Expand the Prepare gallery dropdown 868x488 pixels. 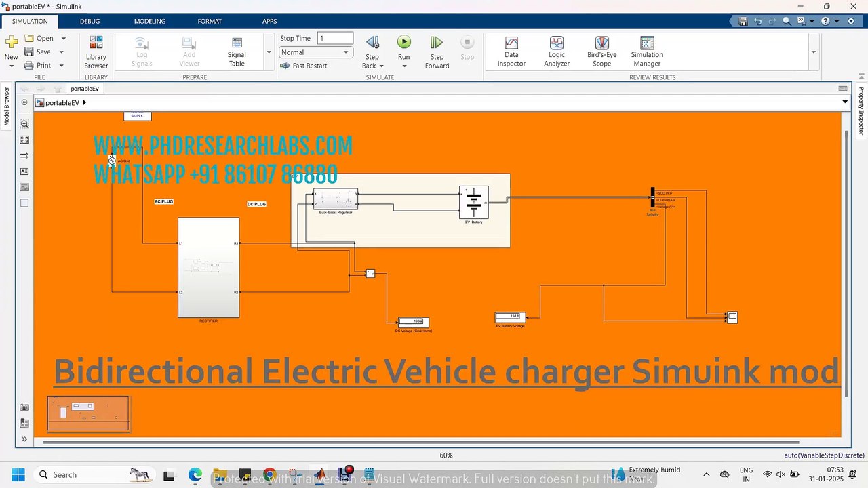point(269,52)
